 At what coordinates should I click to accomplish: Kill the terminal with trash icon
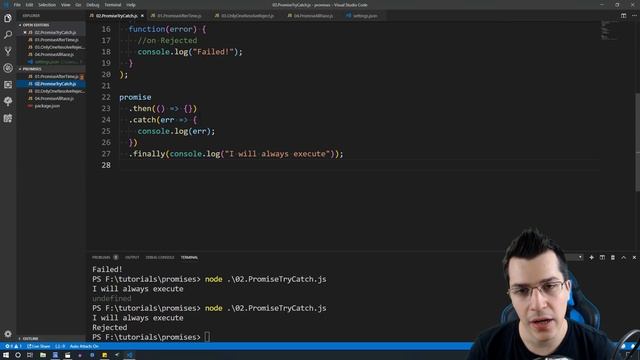click(613, 258)
